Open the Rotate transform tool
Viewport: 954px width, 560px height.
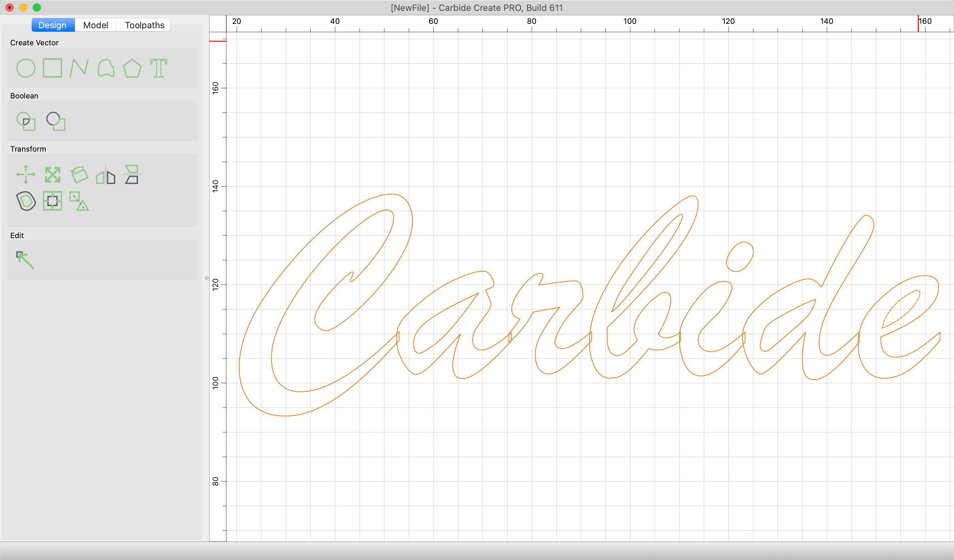pyautogui.click(x=79, y=175)
